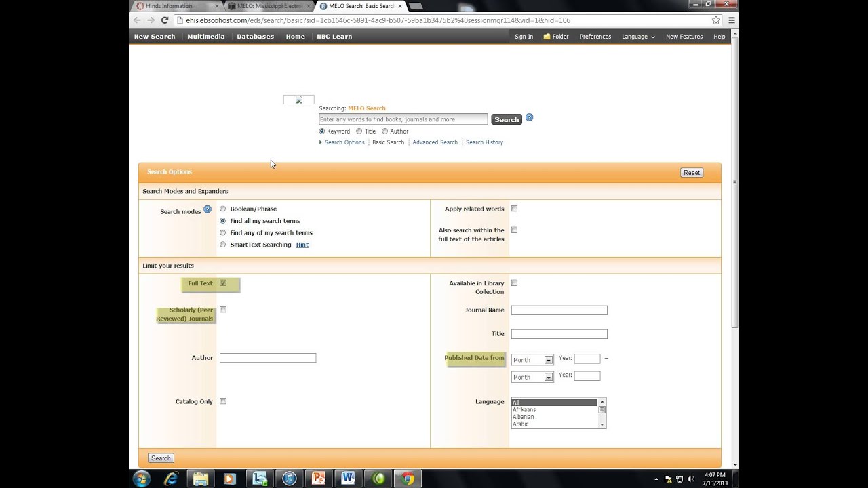Click the broken logo image placeholder
This screenshot has width=868, height=488.
[x=298, y=100]
